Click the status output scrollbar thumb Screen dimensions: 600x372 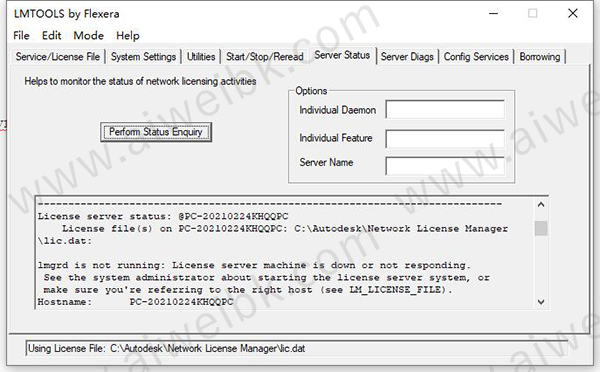541,228
